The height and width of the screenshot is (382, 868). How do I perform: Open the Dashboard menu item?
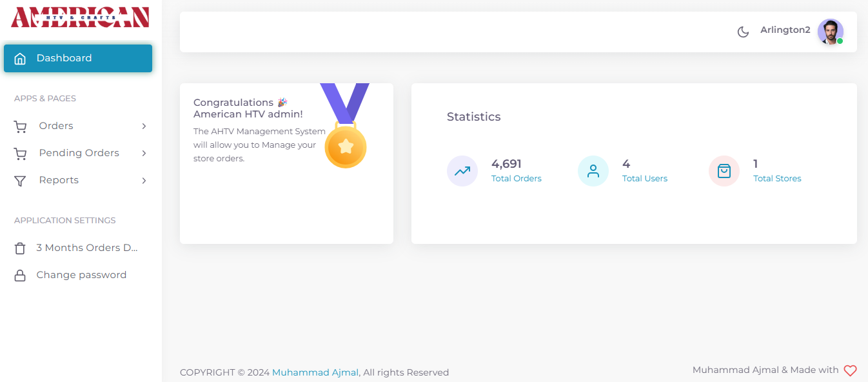77,58
